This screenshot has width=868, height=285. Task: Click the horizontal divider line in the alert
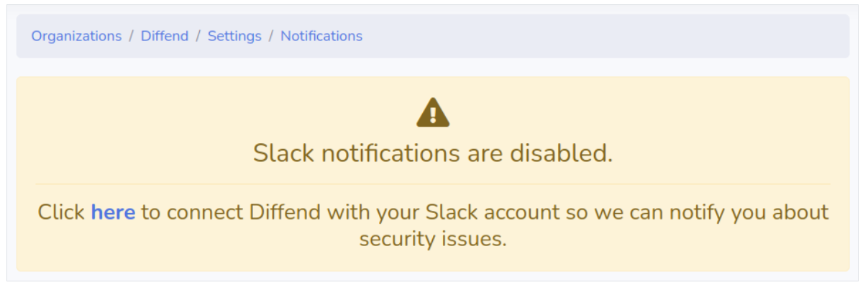[x=433, y=184]
